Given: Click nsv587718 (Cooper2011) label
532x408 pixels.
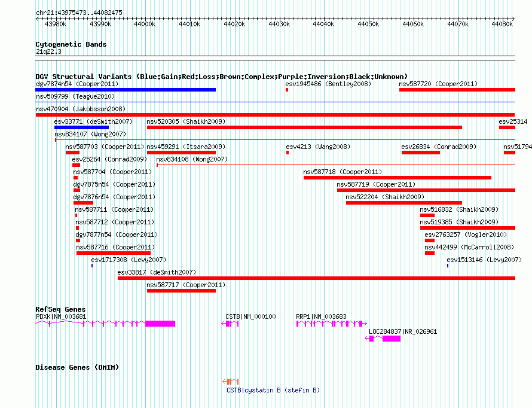Looking at the screenshot, I should coord(343,172).
